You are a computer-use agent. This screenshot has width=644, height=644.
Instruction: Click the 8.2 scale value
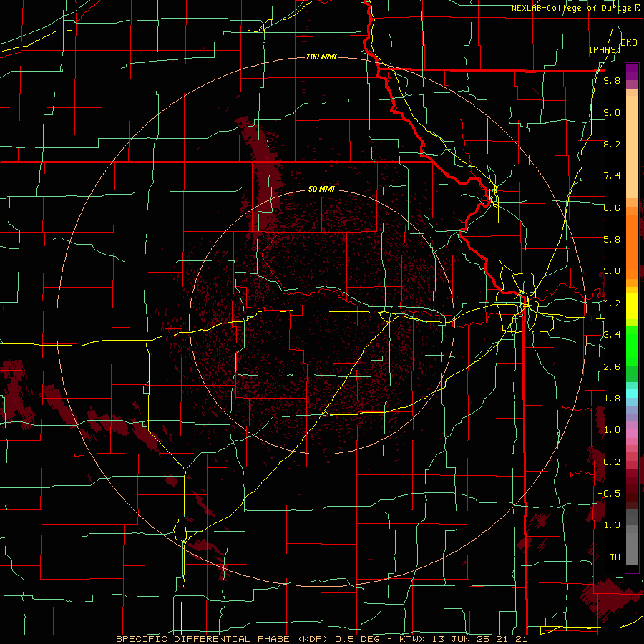612,144
